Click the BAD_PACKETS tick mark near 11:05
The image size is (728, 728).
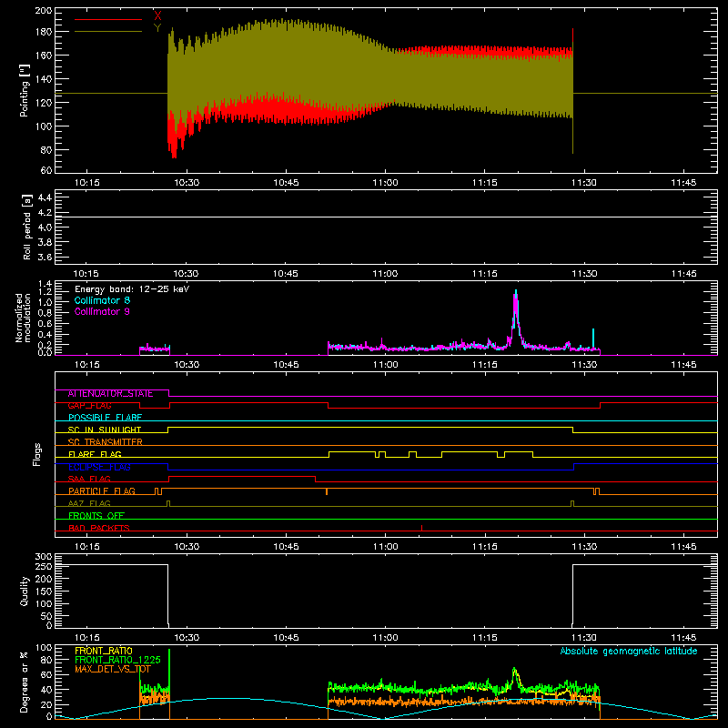pos(421,528)
